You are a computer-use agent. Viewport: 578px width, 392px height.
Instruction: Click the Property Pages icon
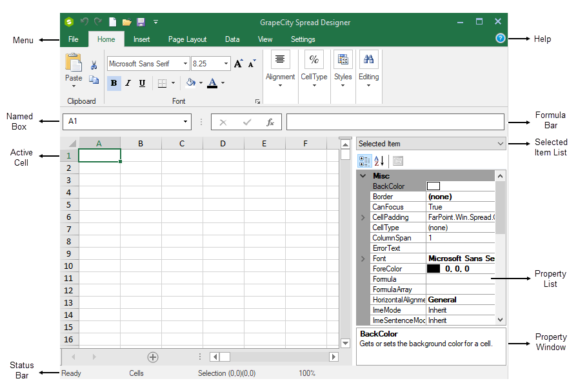click(x=398, y=161)
